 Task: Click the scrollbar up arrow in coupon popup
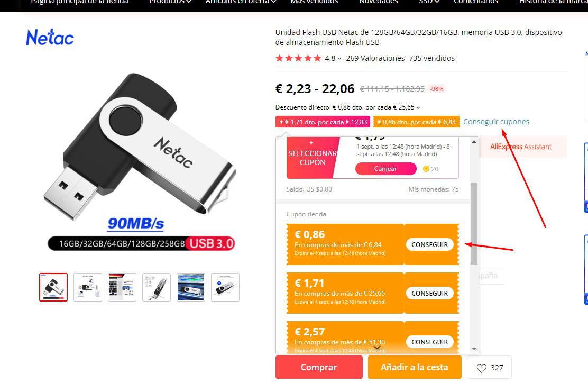(474, 142)
